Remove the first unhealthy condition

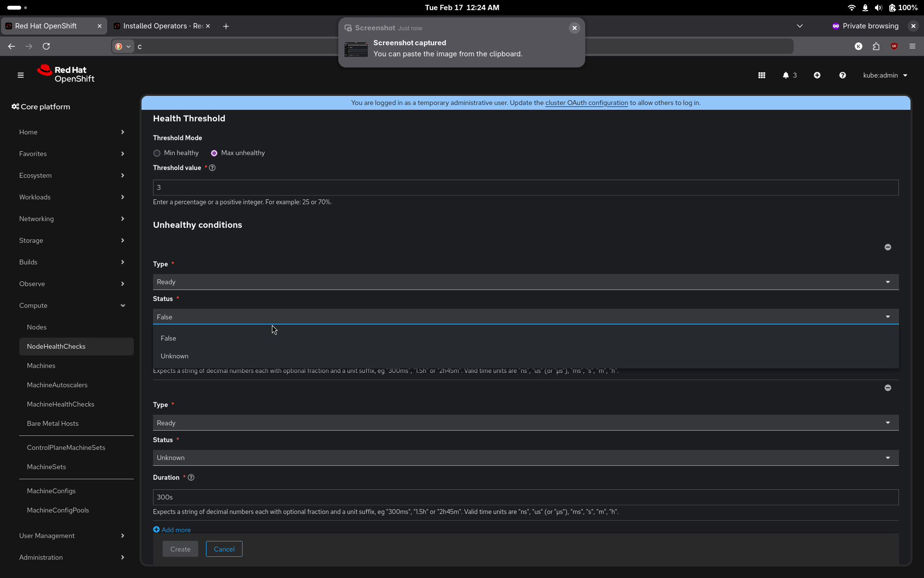tap(887, 247)
